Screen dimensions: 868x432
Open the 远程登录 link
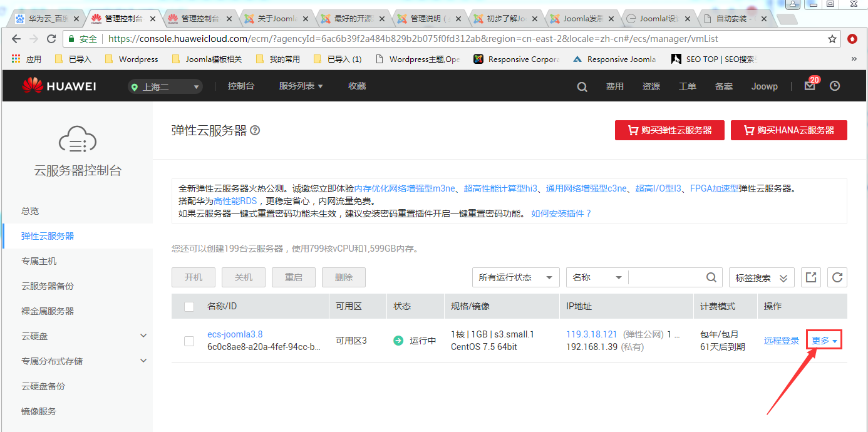[x=782, y=341]
